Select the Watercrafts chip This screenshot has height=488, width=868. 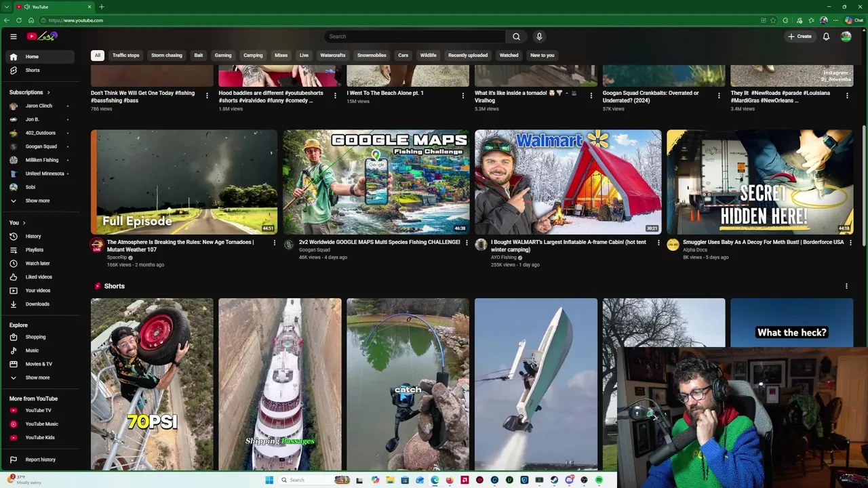pyautogui.click(x=333, y=56)
